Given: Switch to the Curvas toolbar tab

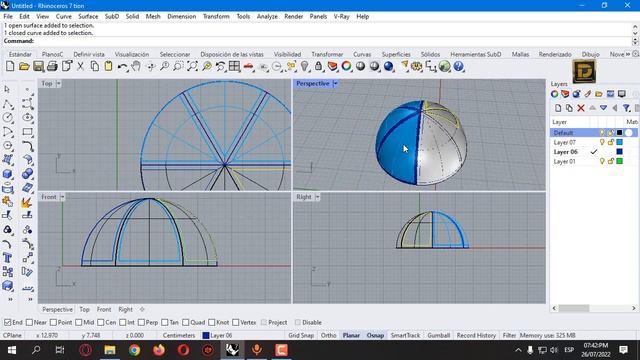Looking at the screenshot, I should [362, 54].
